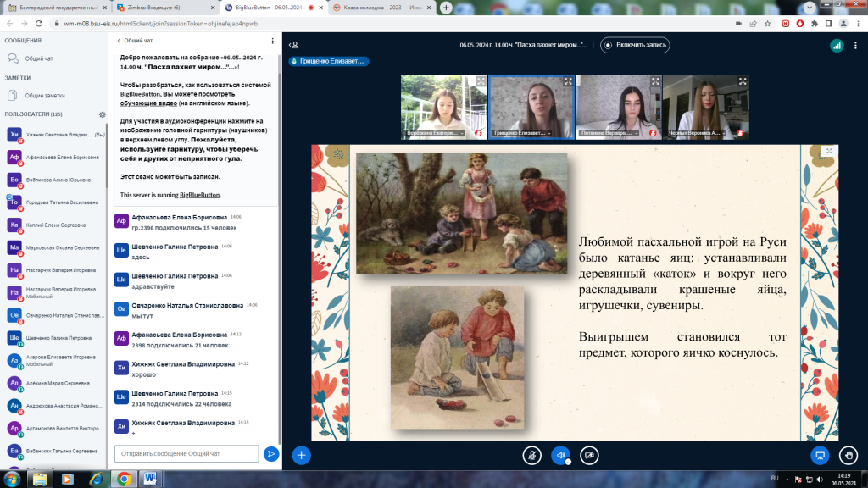The image size is (868, 488).
Task: Open File Explorer from taskbar
Action: [x=40, y=480]
